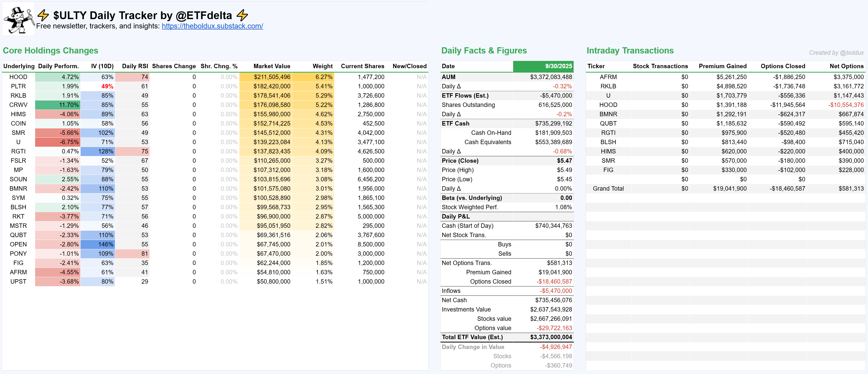868x374 pixels.
Task: Click the Monopoly man logo image
Action: point(19,19)
